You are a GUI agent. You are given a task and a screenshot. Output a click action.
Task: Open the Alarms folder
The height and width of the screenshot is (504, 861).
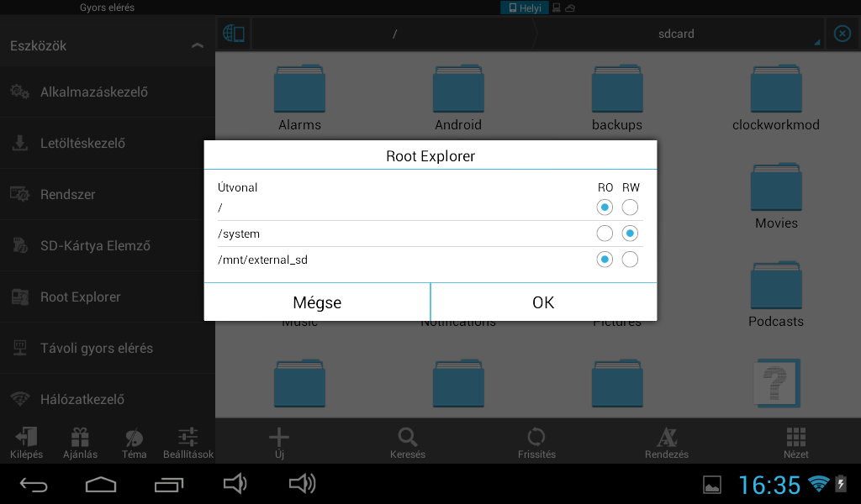coord(299,97)
